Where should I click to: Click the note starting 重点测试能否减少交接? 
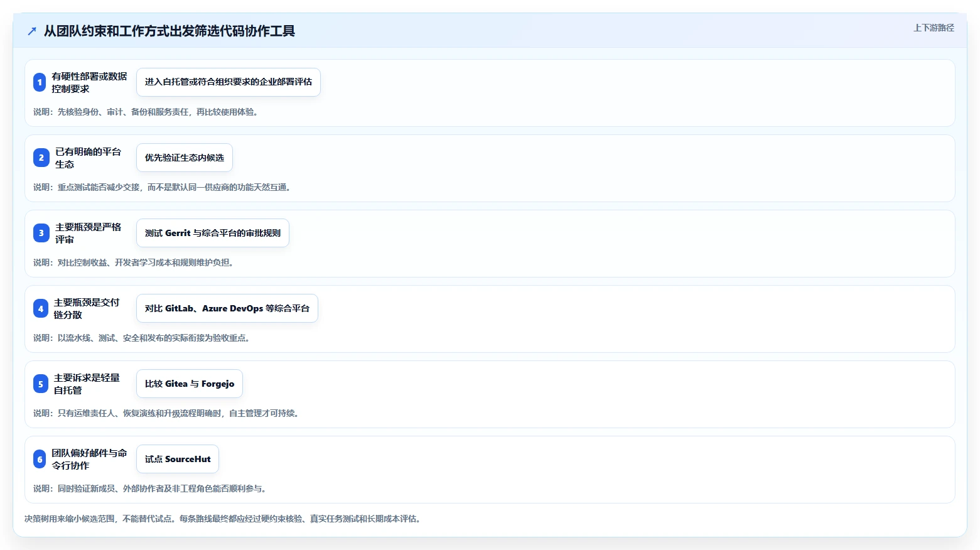click(x=162, y=187)
